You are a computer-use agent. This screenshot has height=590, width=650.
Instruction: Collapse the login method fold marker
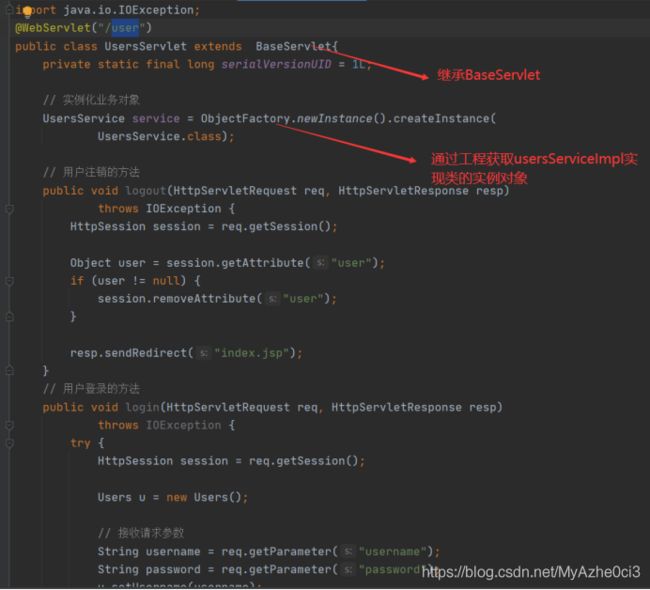pyautogui.click(x=9, y=425)
